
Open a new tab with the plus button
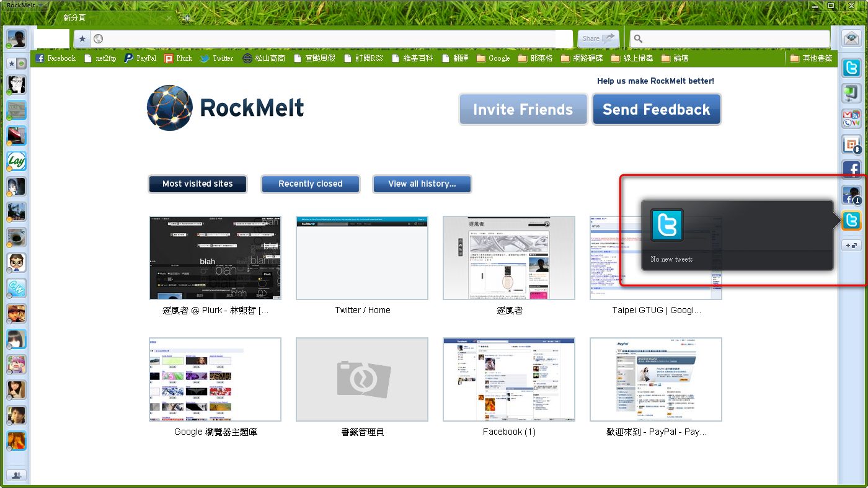[187, 18]
